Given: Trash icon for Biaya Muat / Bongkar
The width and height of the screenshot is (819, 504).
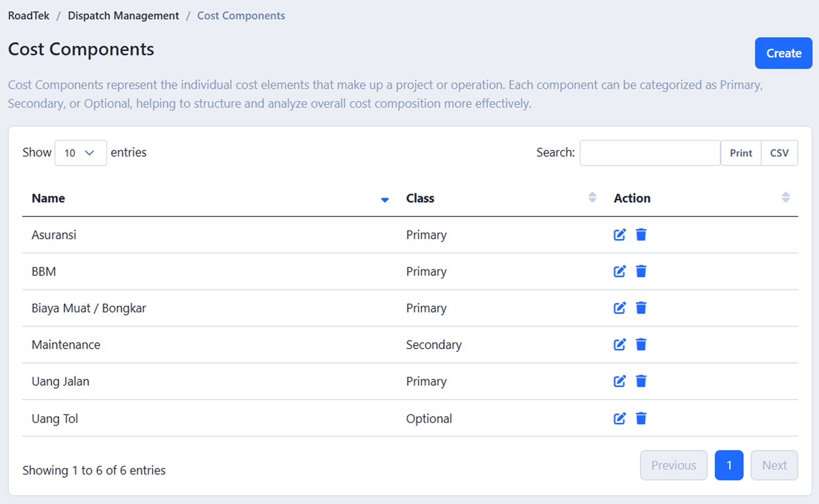Looking at the screenshot, I should click(x=641, y=308).
